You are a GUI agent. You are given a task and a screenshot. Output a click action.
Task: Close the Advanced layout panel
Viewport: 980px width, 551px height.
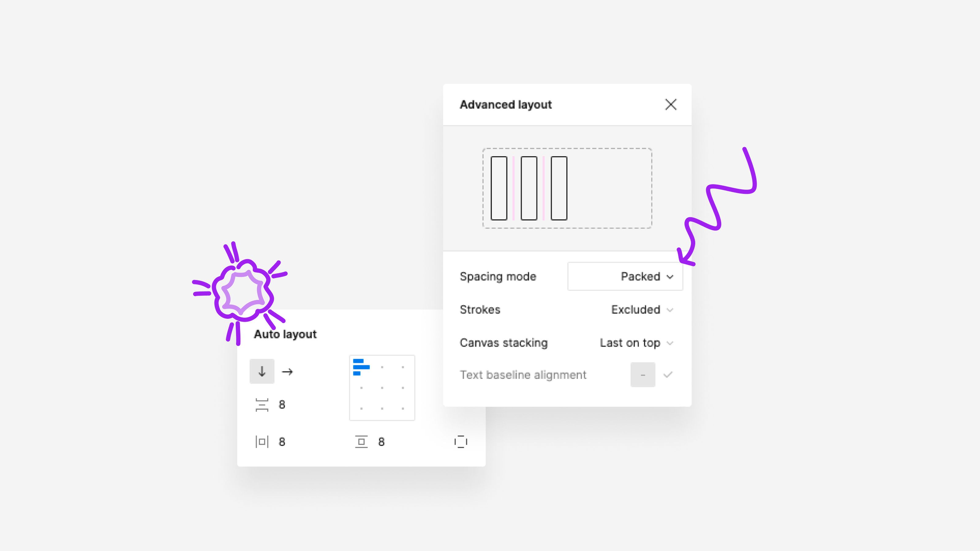pyautogui.click(x=670, y=105)
